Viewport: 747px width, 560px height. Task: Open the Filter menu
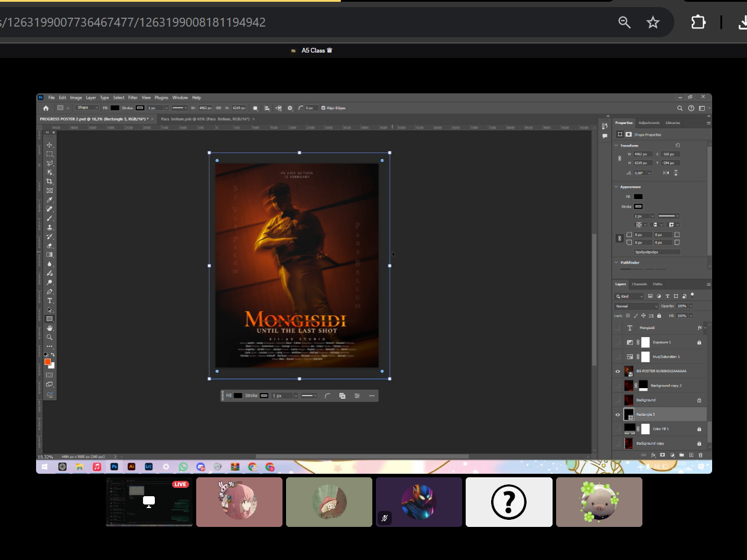tap(133, 97)
